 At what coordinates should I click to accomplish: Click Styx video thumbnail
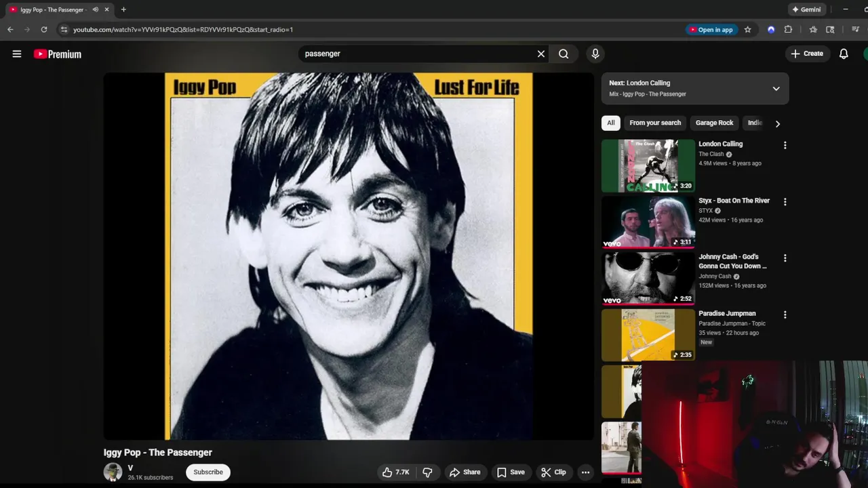coord(648,222)
